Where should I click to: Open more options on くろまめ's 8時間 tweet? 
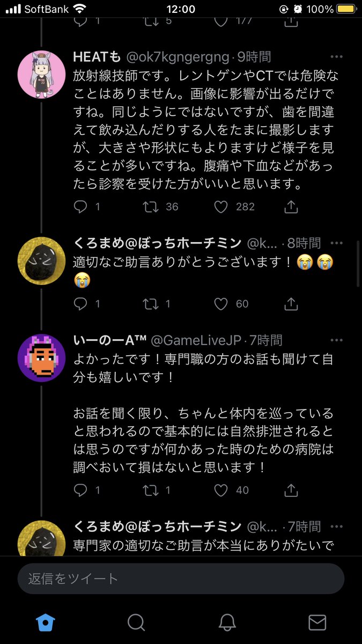coord(336,243)
